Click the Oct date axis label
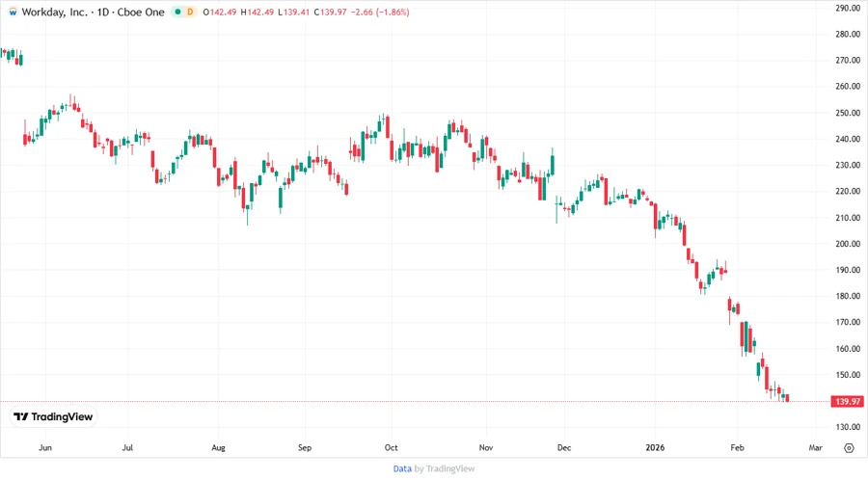868x480 pixels. (391, 448)
